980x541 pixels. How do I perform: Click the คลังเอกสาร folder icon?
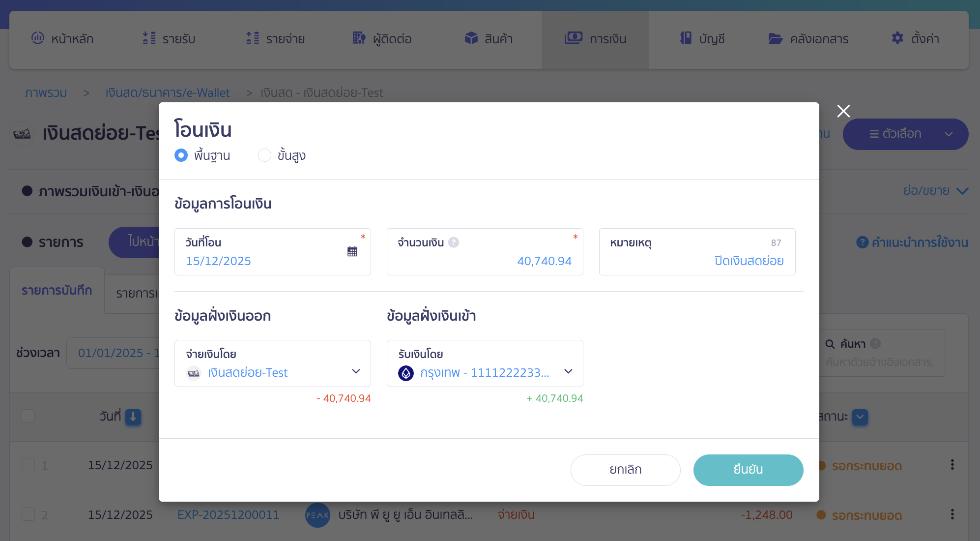(775, 38)
